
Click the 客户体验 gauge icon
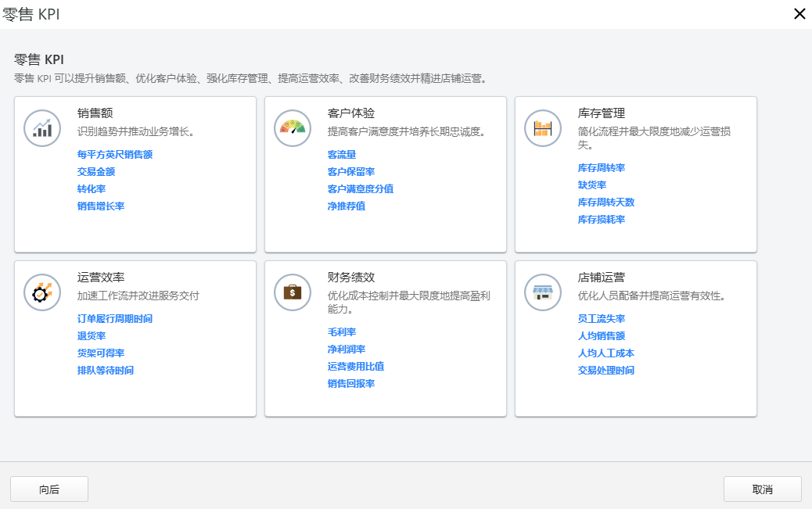292,127
